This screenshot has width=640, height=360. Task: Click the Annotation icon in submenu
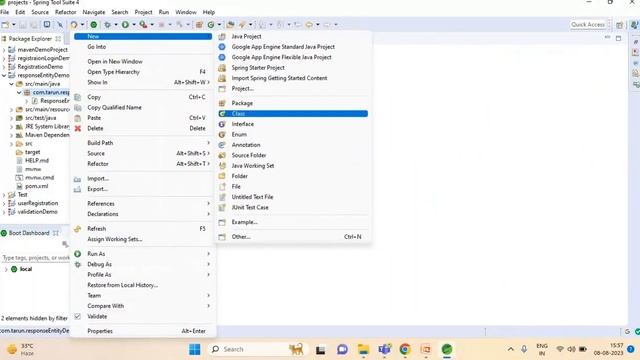(x=222, y=145)
